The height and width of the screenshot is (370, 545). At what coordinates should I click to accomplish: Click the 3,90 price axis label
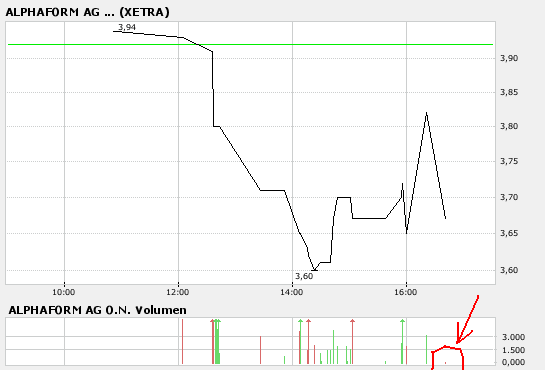click(509, 58)
